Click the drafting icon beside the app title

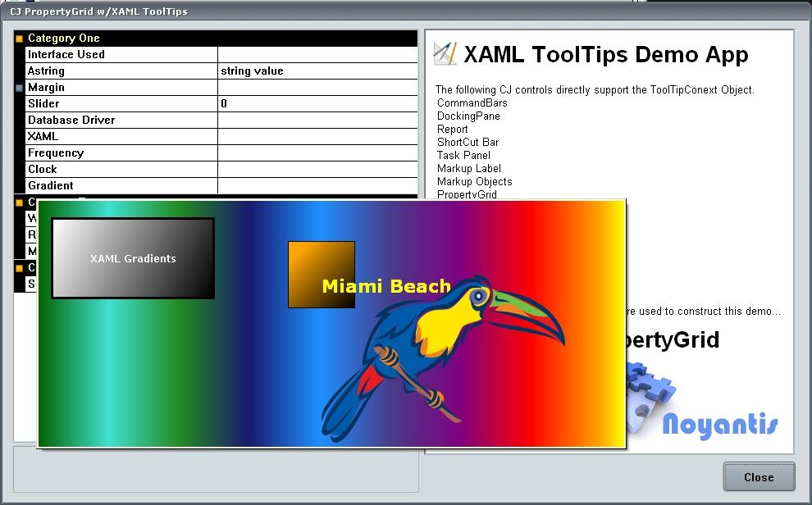pos(445,54)
